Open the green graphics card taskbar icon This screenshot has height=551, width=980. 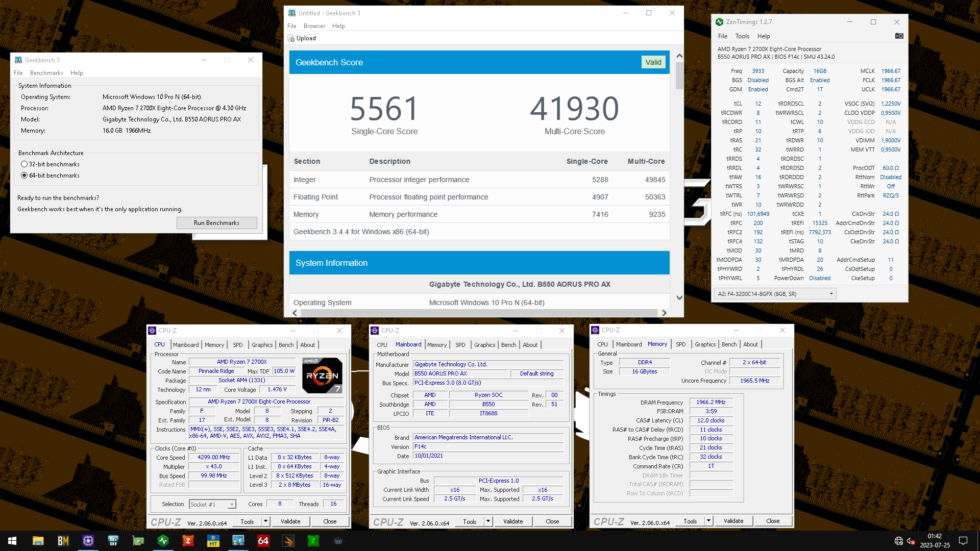pos(138,540)
